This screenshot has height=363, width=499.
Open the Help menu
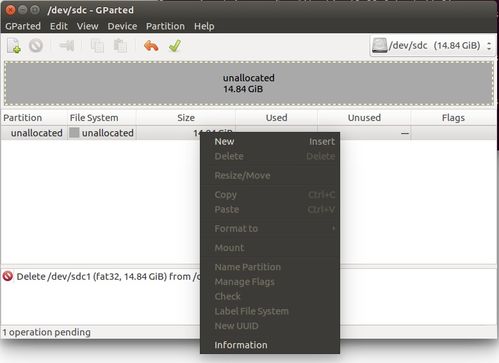(x=204, y=26)
